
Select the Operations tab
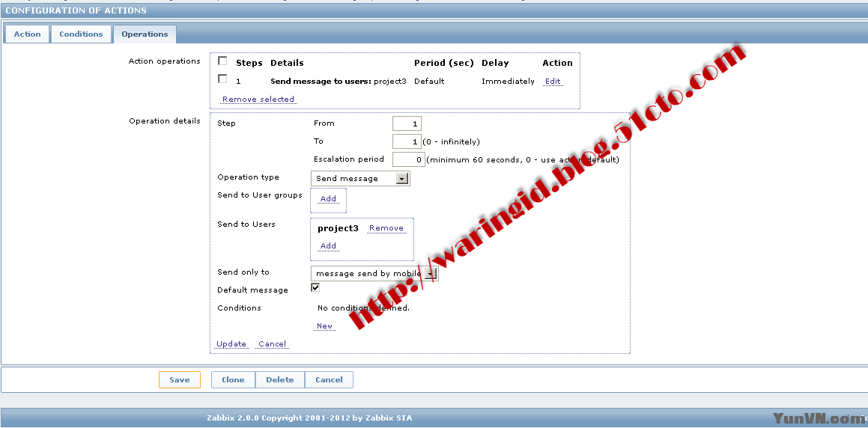[x=145, y=34]
